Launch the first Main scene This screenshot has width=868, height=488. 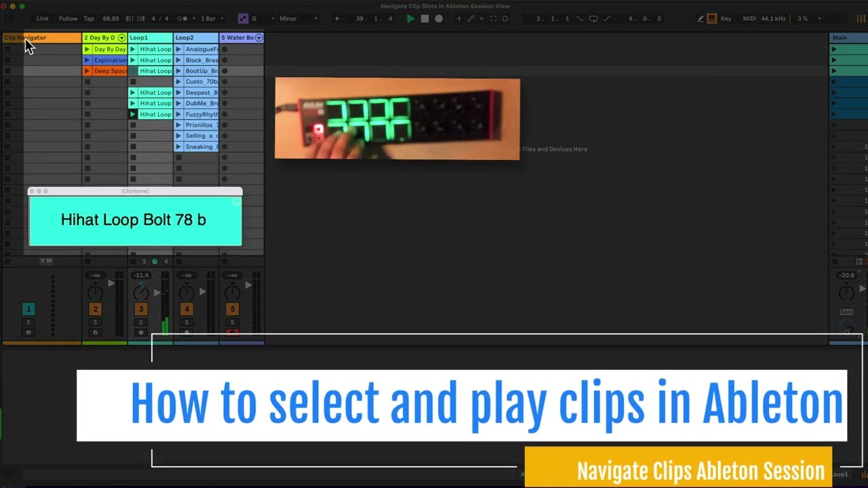pos(834,49)
